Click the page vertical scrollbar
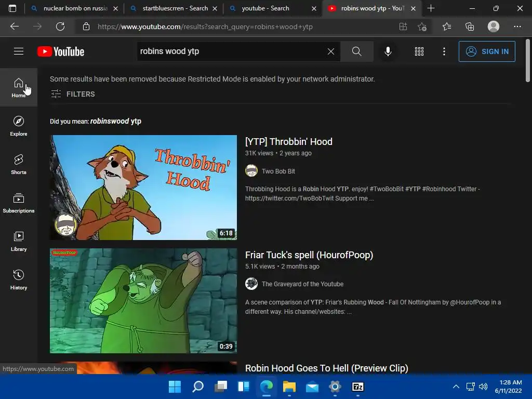Image resolution: width=532 pixels, height=399 pixels. (528, 61)
